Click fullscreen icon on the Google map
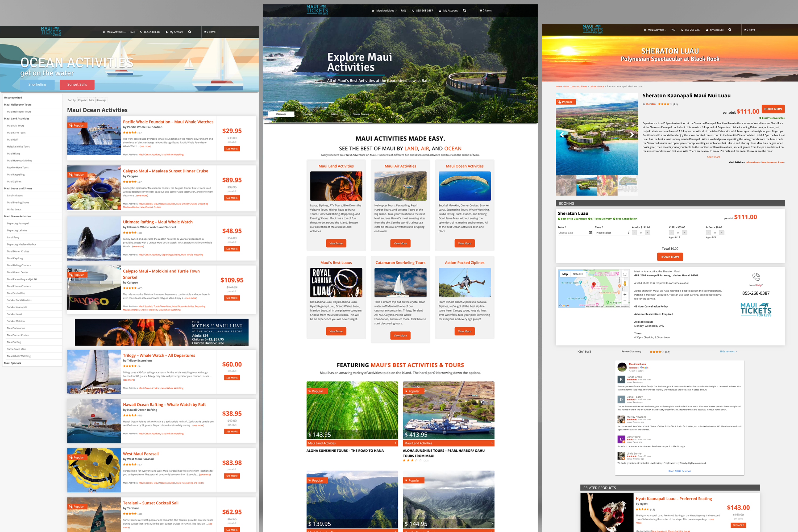The width and height of the screenshot is (798, 532). (625, 274)
